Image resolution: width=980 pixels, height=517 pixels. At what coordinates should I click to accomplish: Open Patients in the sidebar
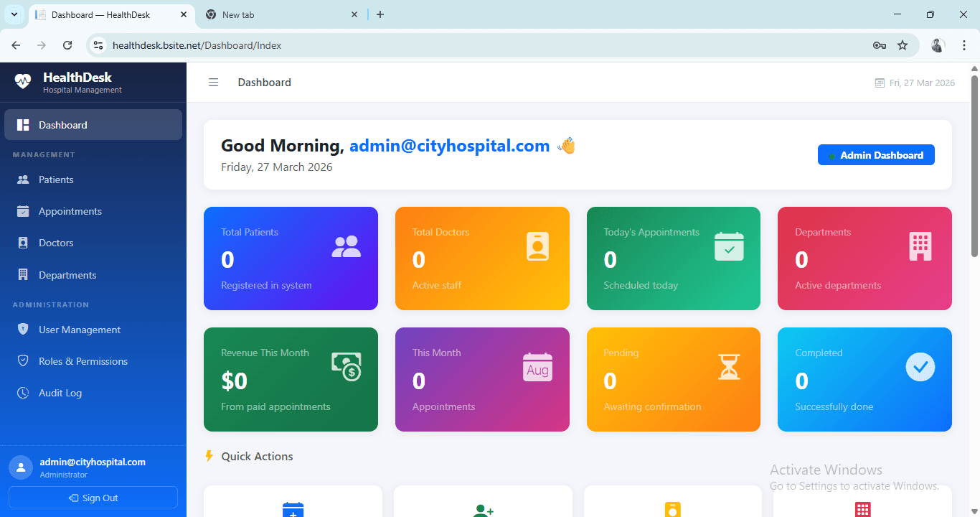coord(93,180)
